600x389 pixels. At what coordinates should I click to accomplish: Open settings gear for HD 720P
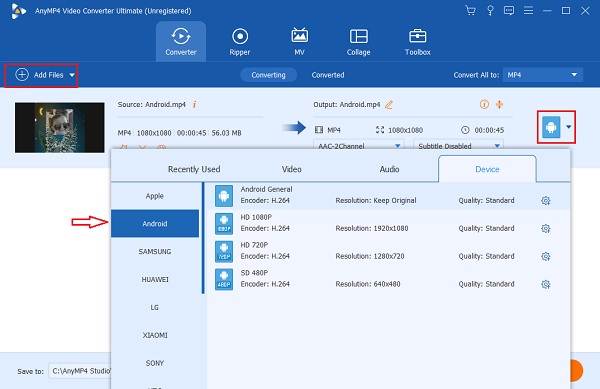point(546,256)
